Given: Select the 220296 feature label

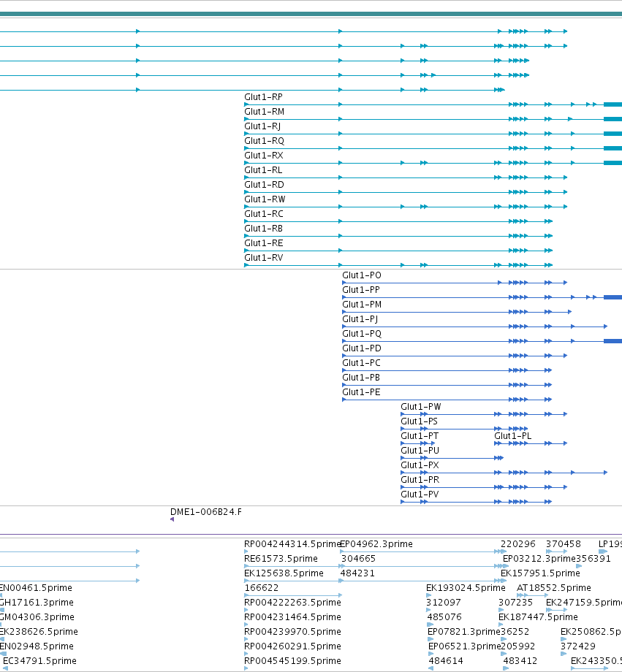Looking at the screenshot, I should 518,544.
